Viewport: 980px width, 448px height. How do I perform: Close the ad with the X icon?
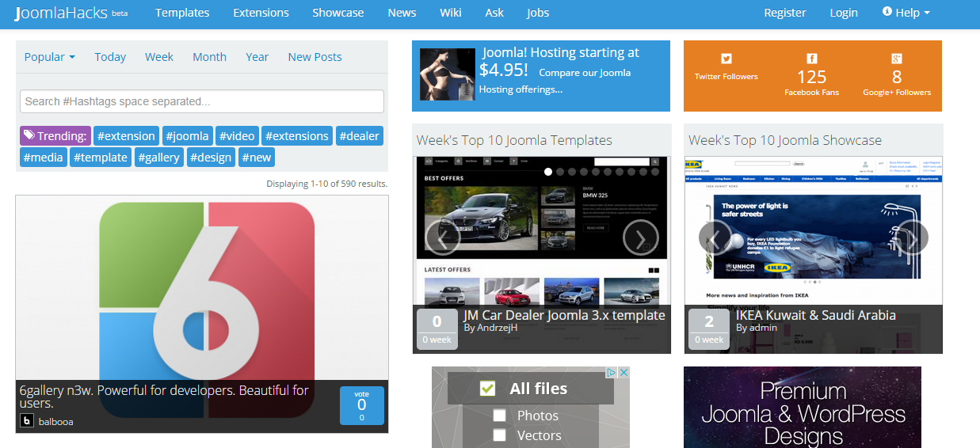623,372
